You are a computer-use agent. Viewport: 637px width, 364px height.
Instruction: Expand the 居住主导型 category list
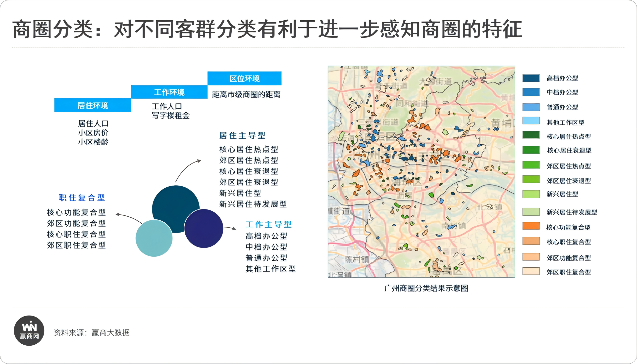(242, 136)
